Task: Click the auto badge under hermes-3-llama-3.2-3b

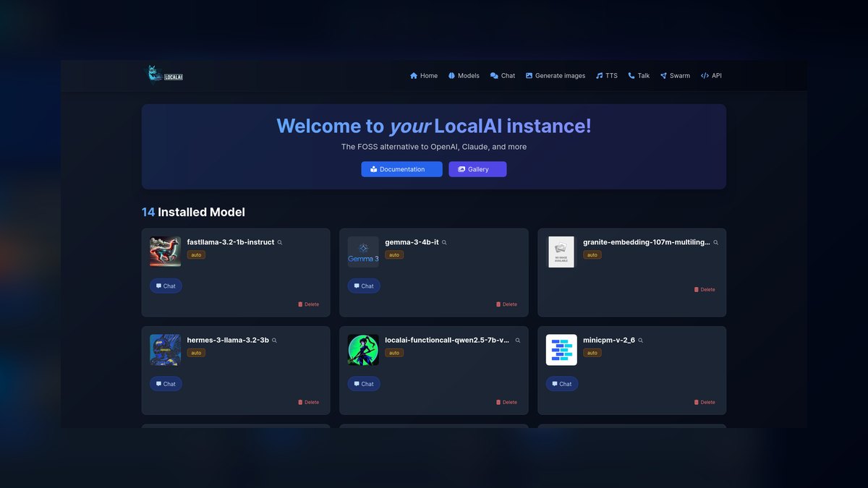Action: tap(196, 353)
